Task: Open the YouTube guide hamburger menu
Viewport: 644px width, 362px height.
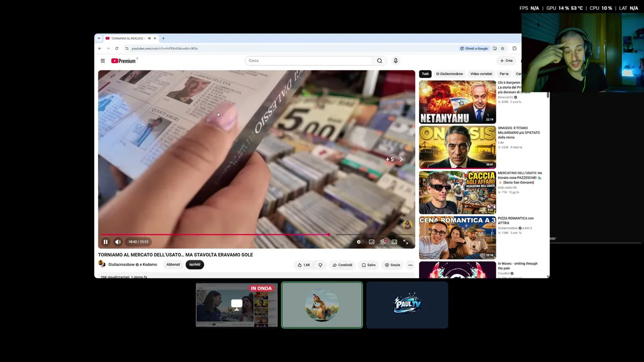Action: point(103,61)
